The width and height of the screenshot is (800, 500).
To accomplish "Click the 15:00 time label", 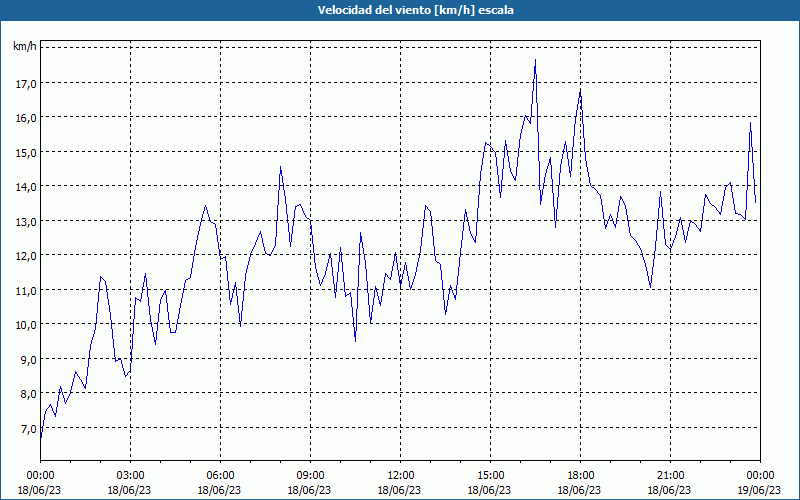I will [490, 476].
